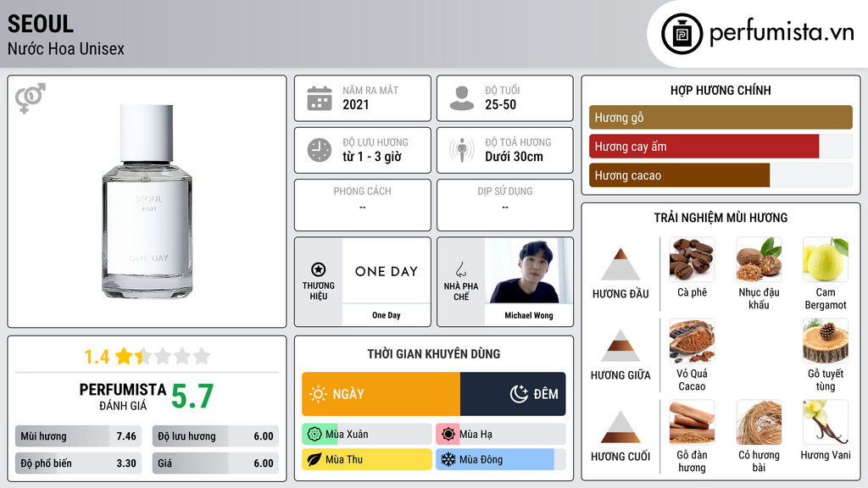The width and height of the screenshot is (868, 488).
Task: Click the sun icon for Mùa Hạ
Action: [448, 435]
